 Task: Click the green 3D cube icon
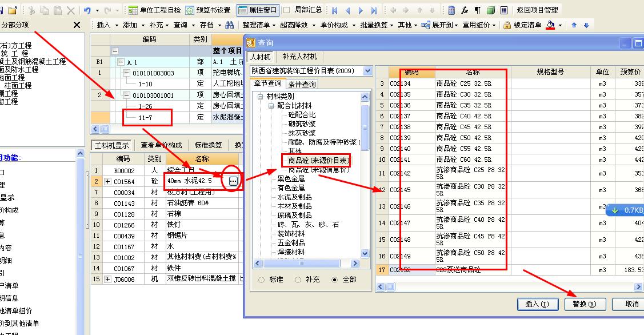[x=491, y=10]
